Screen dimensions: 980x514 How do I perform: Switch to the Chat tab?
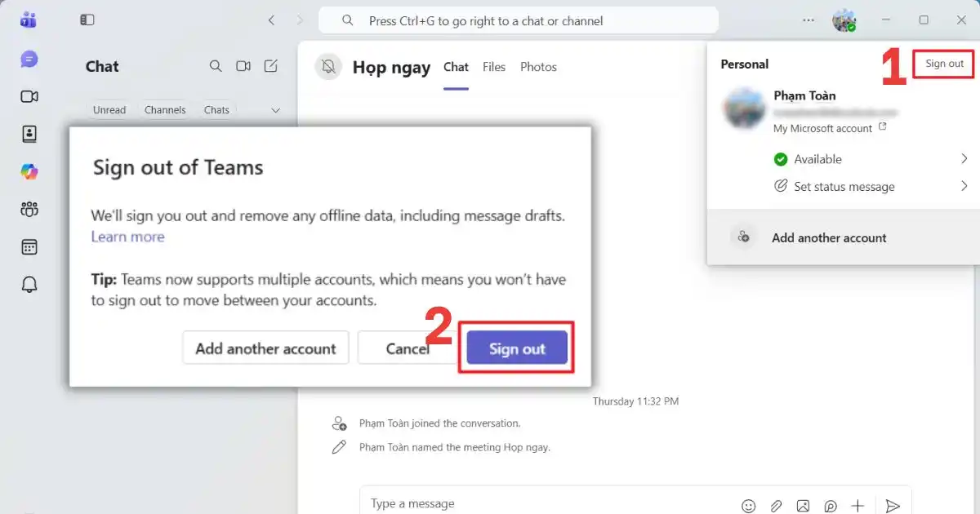point(456,67)
